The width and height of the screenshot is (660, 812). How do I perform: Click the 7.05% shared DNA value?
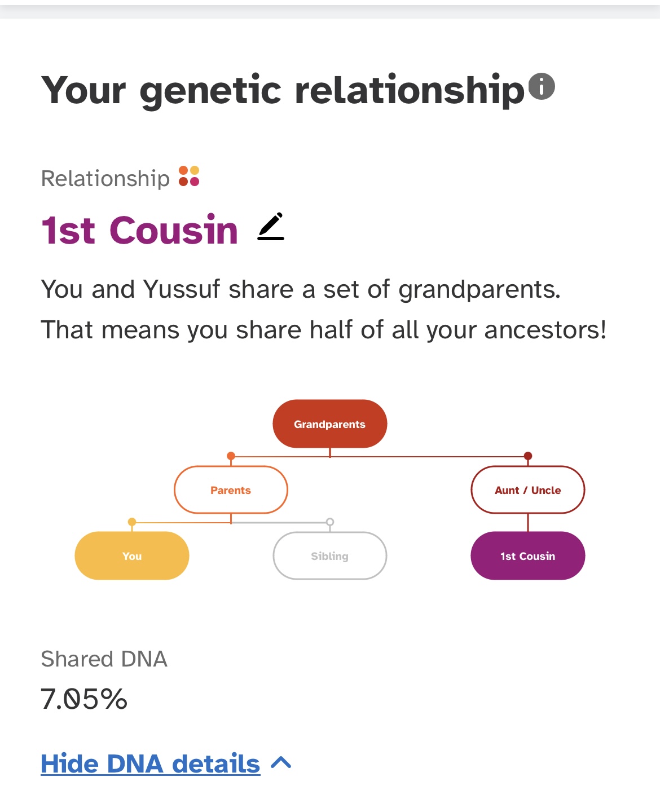[x=84, y=699]
